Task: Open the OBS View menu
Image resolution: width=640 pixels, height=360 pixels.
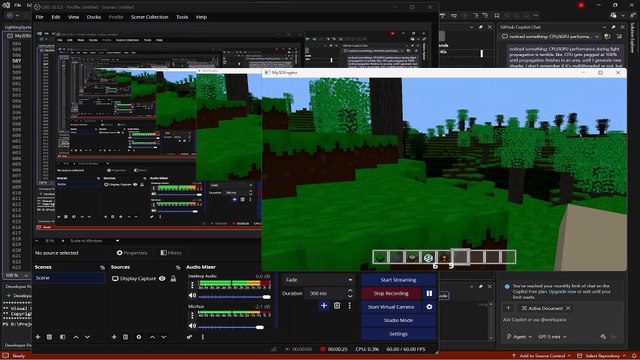Action: coord(73,17)
